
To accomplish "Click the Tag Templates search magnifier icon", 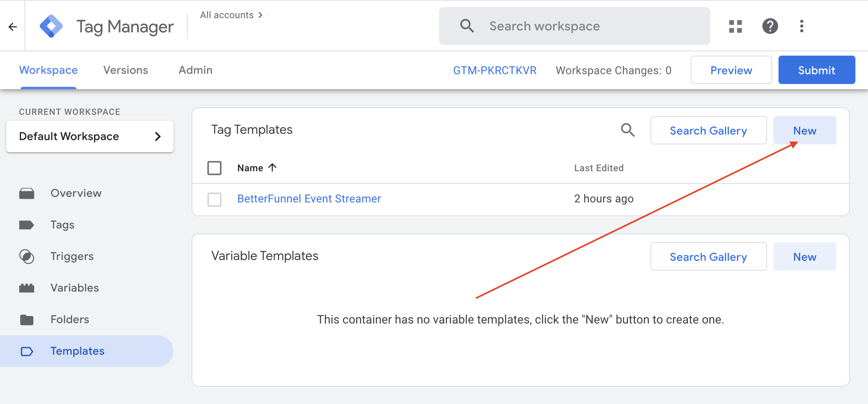I will (628, 130).
